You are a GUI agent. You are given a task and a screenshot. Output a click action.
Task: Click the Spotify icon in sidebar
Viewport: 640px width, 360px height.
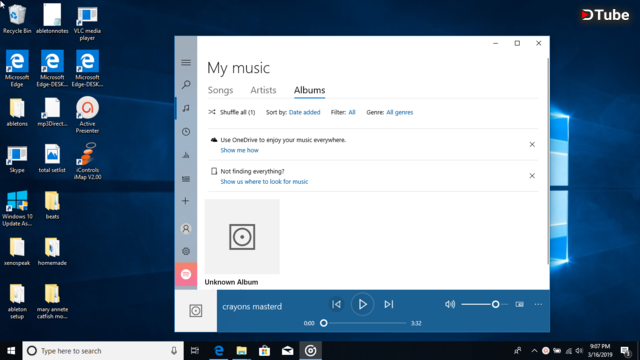186,274
